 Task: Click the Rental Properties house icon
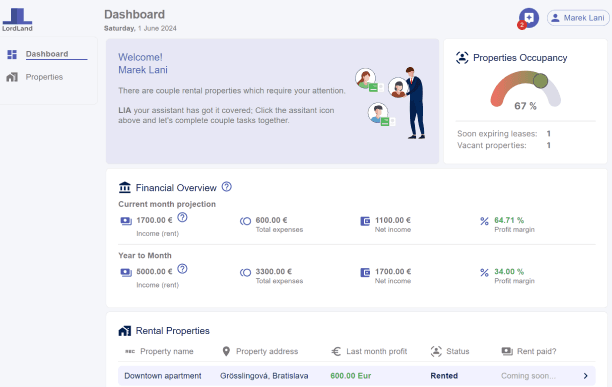125,331
